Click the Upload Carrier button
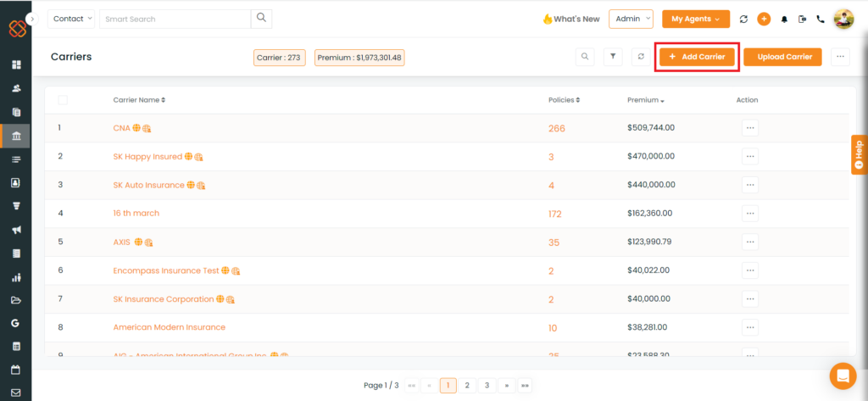Viewport: 868px width, 401px height. 782,57
